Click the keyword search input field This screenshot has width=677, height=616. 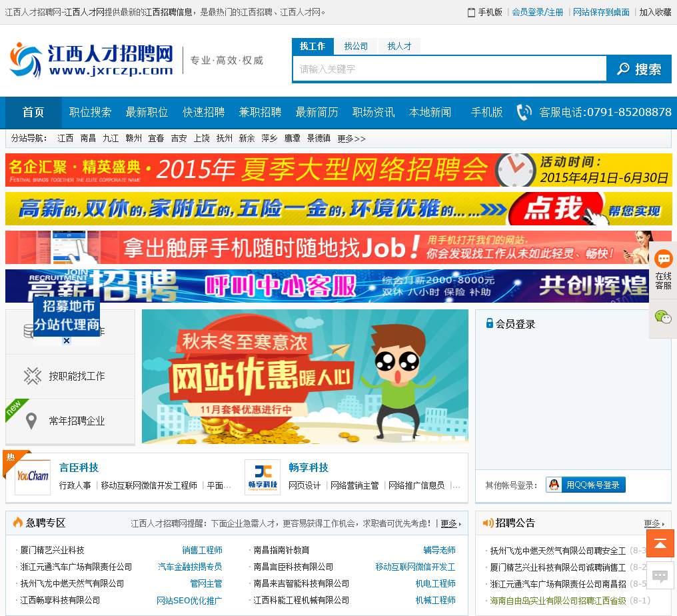tap(450, 69)
